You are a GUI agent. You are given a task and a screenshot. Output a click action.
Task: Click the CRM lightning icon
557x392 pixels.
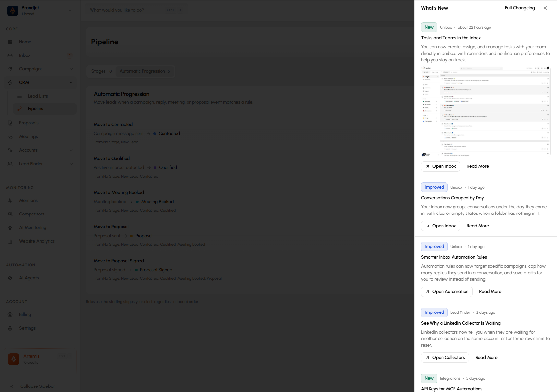[10, 83]
